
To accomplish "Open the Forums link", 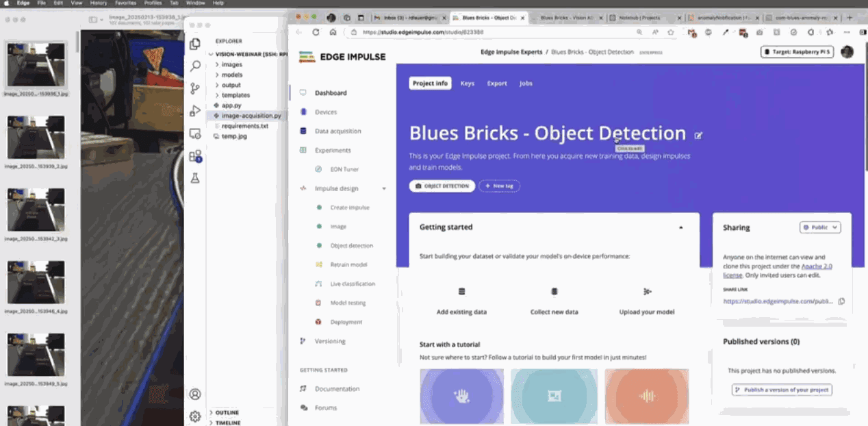I will pos(326,408).
